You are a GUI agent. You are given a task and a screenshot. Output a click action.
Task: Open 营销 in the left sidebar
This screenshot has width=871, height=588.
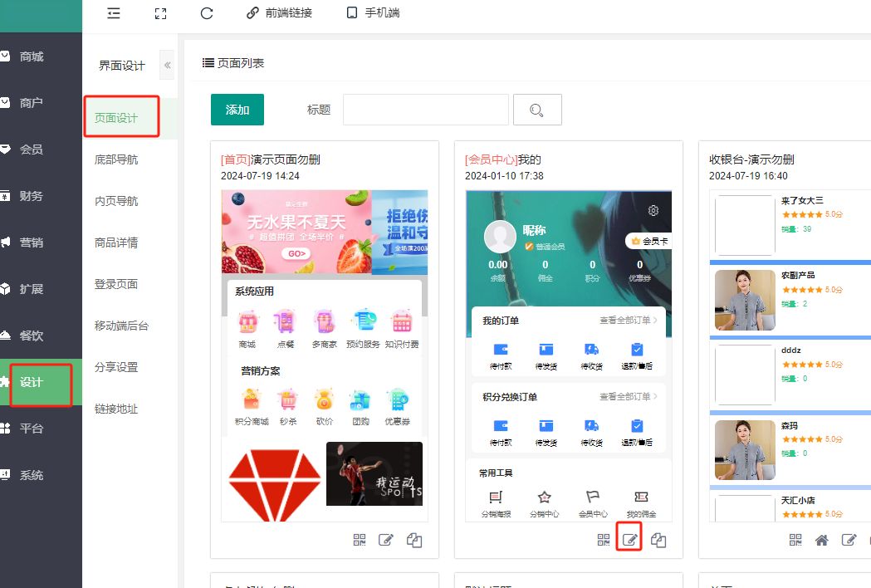click(32, 243)
